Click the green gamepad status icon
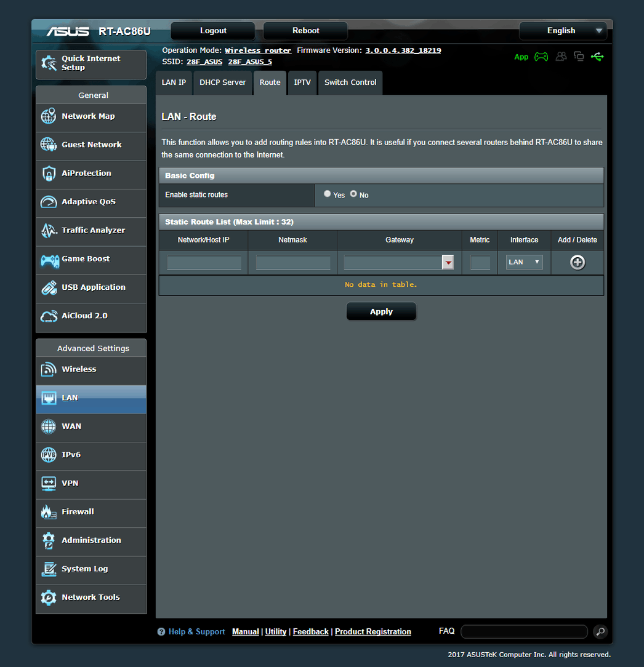Screen dimensions: 644x667 point(541,57)
